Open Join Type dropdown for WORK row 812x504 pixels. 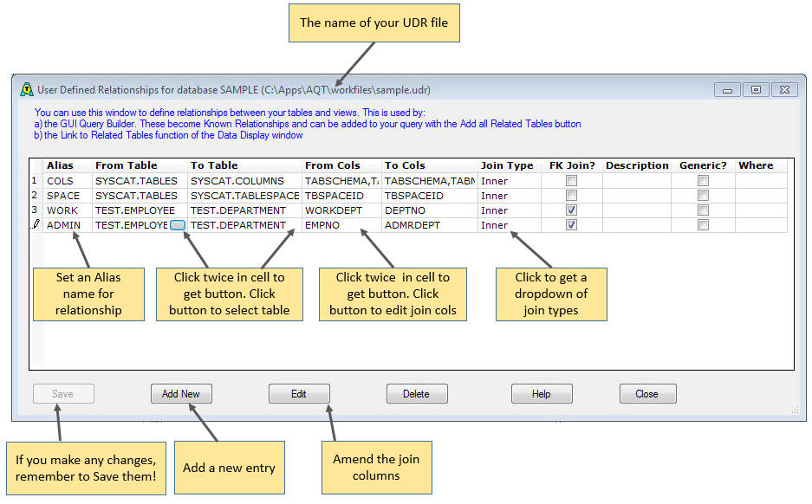[x=510, y=210]
